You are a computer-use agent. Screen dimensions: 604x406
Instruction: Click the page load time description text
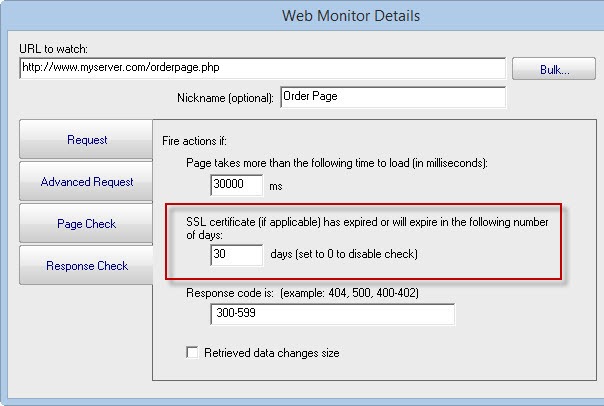point(337,163)
